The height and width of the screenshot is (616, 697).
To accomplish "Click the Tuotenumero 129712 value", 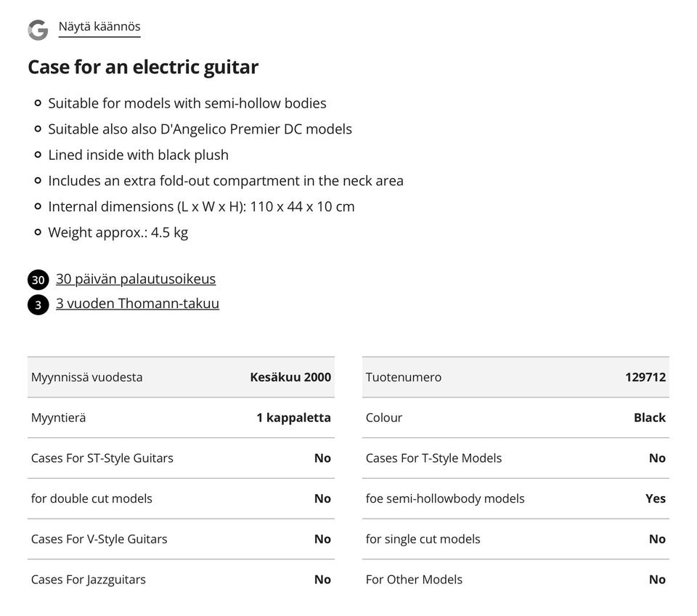I will point(645,377).
